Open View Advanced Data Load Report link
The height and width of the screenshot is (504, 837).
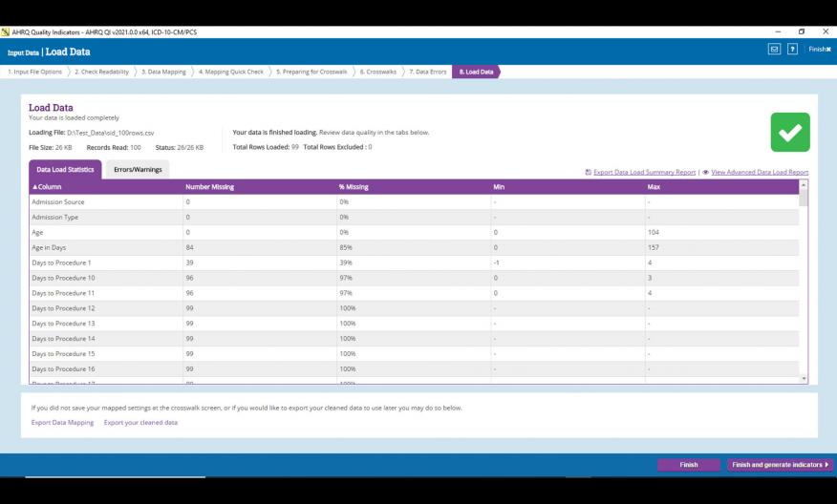[x=760, y=172]
